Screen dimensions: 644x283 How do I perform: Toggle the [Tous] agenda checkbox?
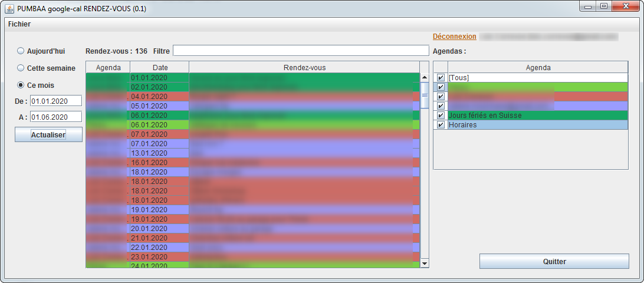tap(441, 78)
